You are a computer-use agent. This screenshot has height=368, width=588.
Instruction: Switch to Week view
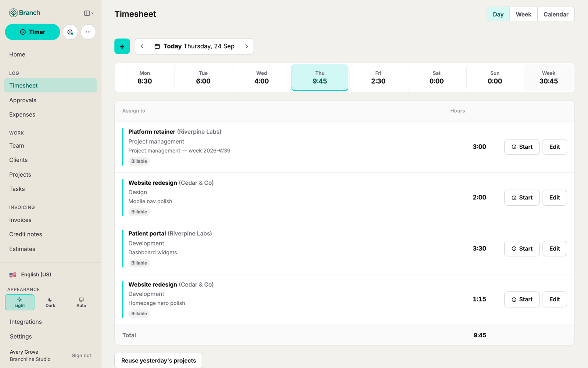(x=523, y=14)
